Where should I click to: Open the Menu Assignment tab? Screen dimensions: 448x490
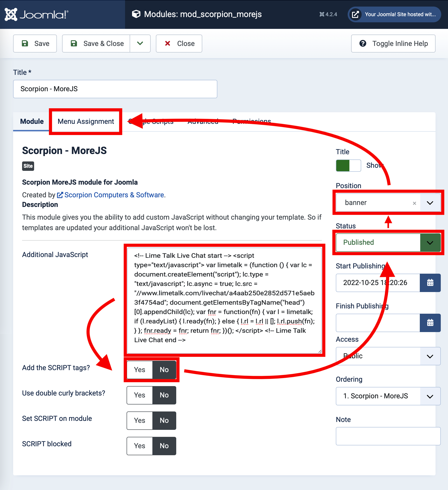tap(86, 121)
